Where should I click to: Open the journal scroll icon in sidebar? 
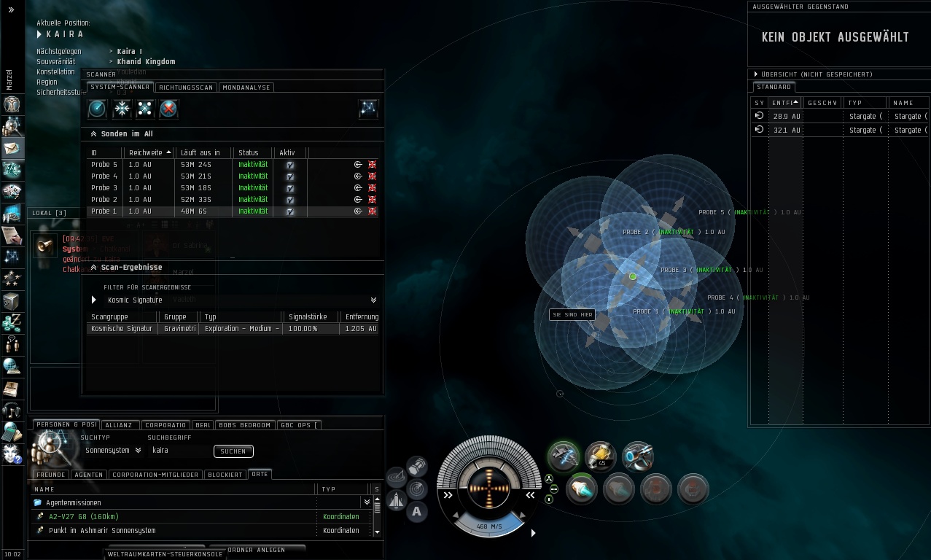12,235
